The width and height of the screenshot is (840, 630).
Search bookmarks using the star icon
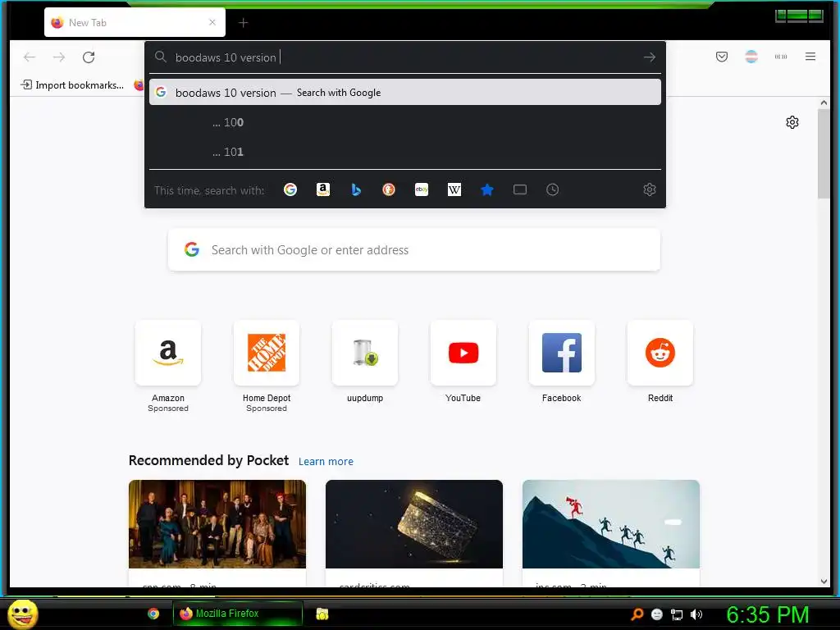pos(487,189)
